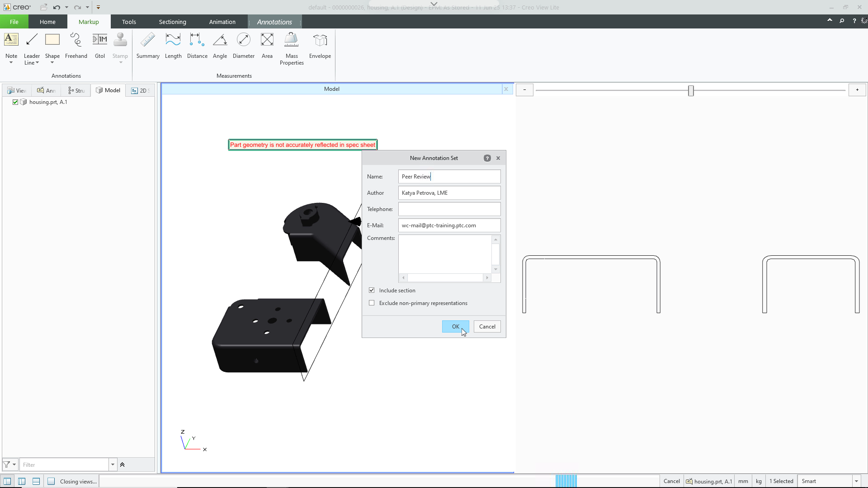Screen dimensions: 868x488
Task: Click the second layout icon in status bar
Action: tap(22, 481)
